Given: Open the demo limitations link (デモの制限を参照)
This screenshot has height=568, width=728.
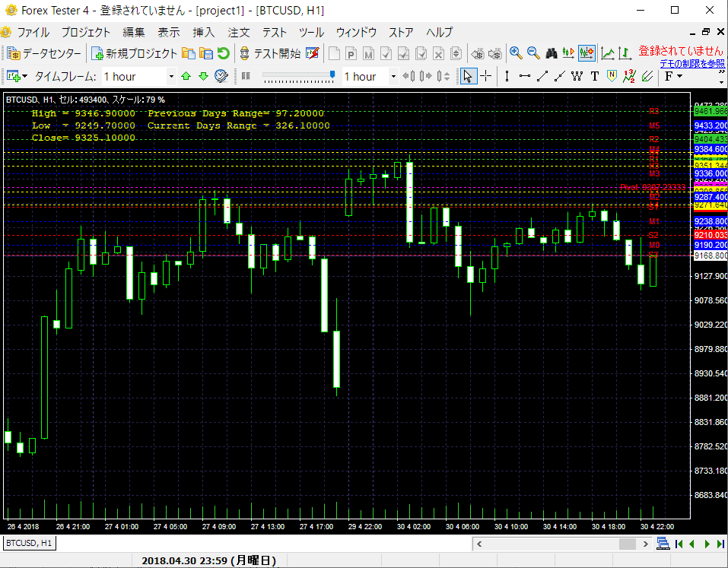Looking at the screenshot, I should click(692, 64).
